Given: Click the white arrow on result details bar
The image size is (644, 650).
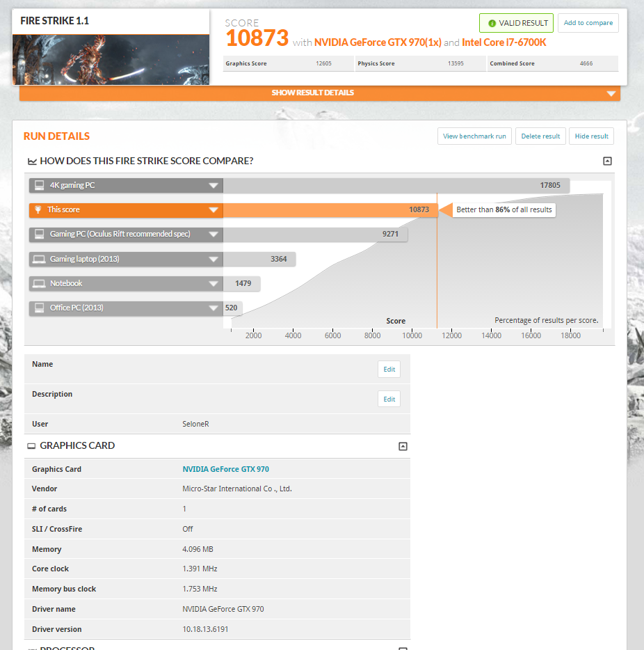Looking at the screenshot, I should [611, 94].
